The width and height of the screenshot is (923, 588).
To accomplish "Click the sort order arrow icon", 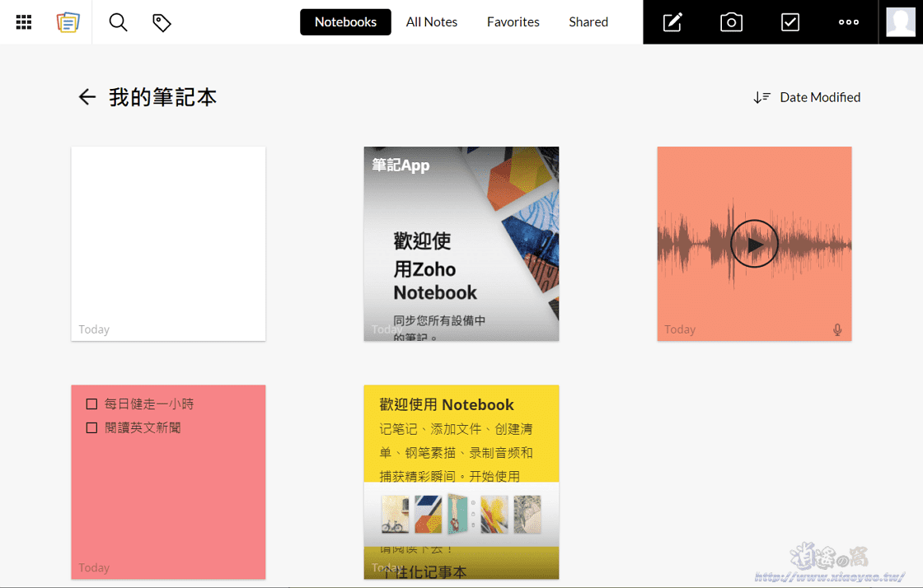I will 761,98.
